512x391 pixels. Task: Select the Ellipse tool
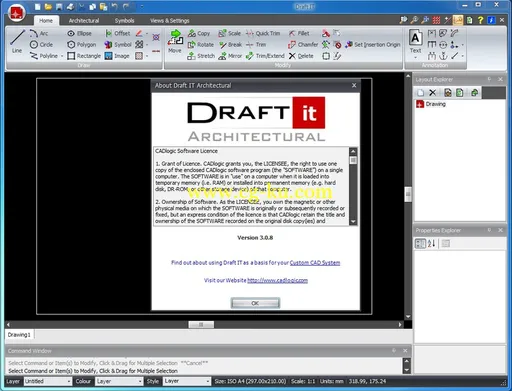point(79,33)
